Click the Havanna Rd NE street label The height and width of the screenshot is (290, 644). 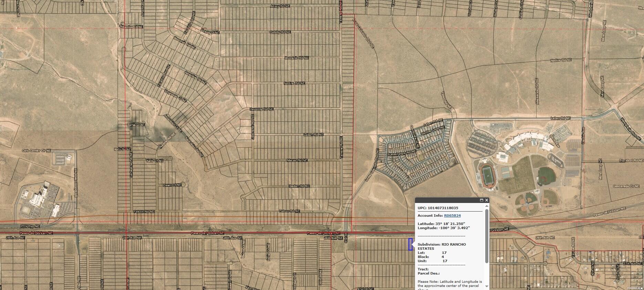click(x=261, y=109)
